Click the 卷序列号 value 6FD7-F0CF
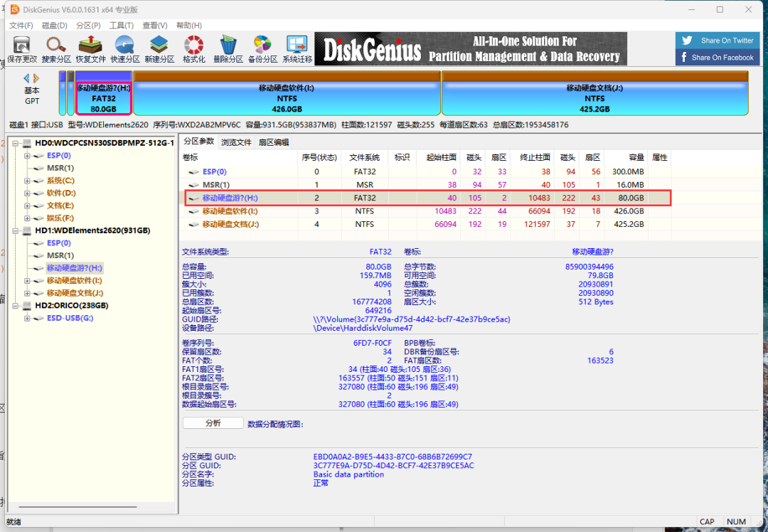 (372, 344)
